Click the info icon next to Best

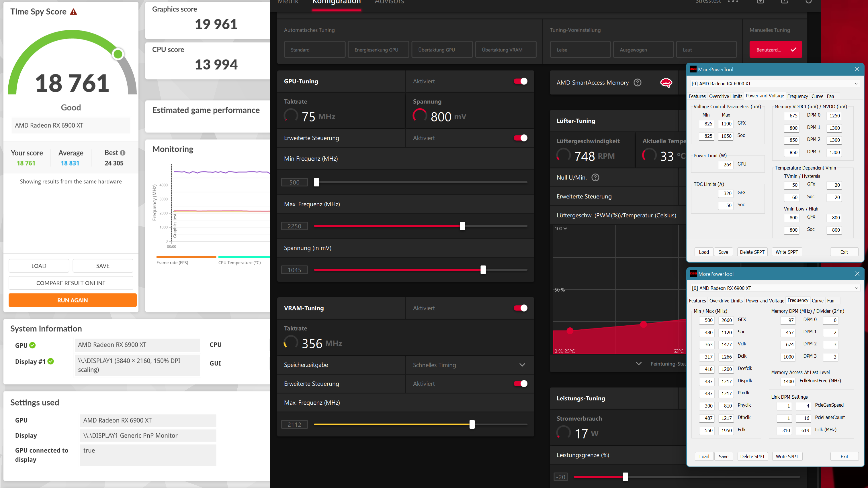click(123, 153)
